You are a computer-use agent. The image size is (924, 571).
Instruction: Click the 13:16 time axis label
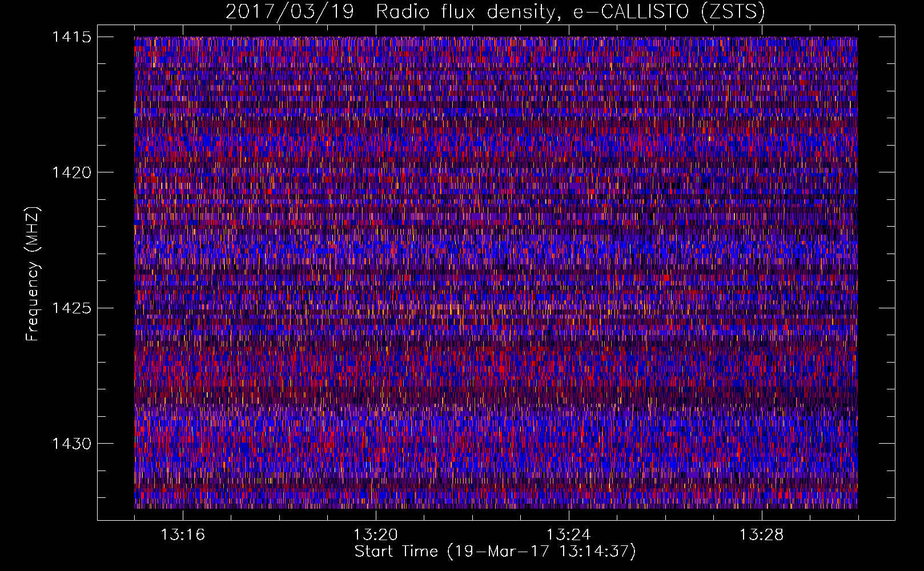(183, 534)
